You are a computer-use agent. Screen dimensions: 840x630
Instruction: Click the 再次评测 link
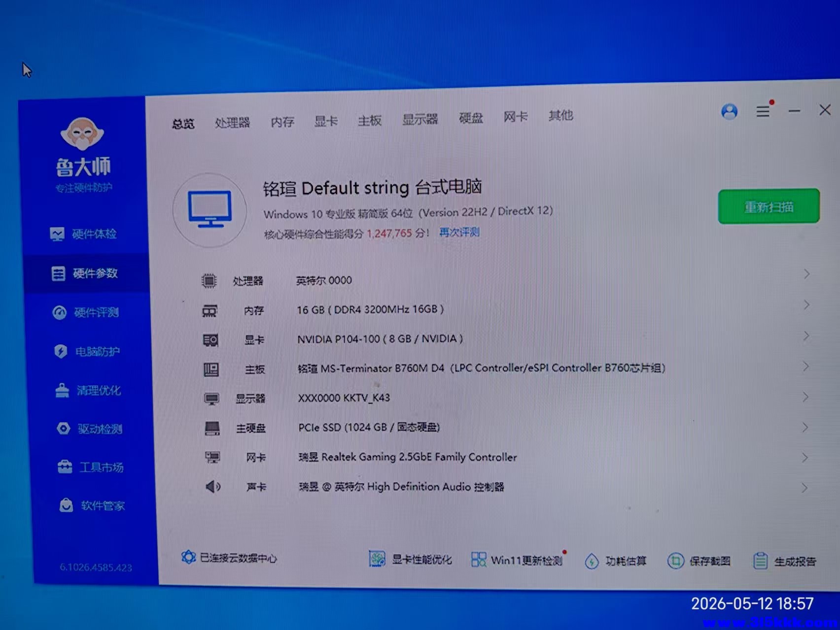[459, 232]
